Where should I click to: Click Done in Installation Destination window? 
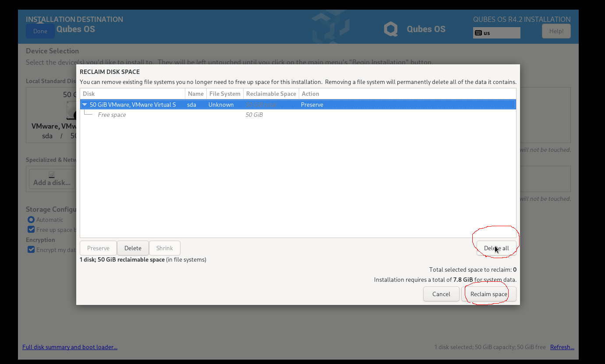click(x=40, y=31)
